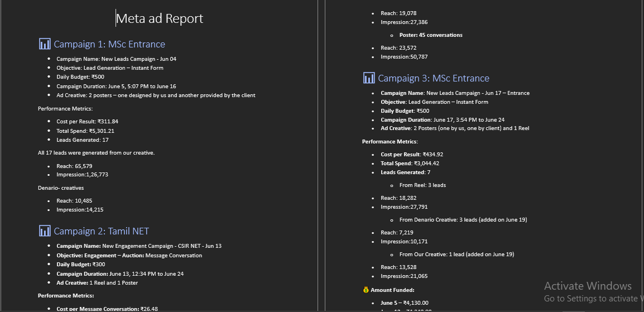Click 'Leads Generated: 17'

click(x=82, y=140)
